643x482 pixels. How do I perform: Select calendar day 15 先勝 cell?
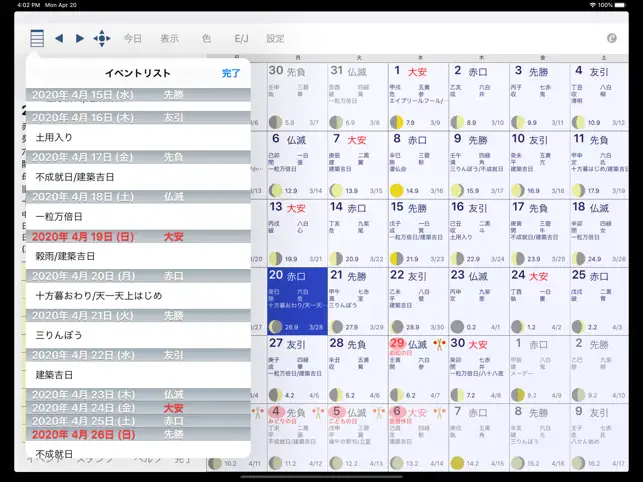[x=418, y=233]
